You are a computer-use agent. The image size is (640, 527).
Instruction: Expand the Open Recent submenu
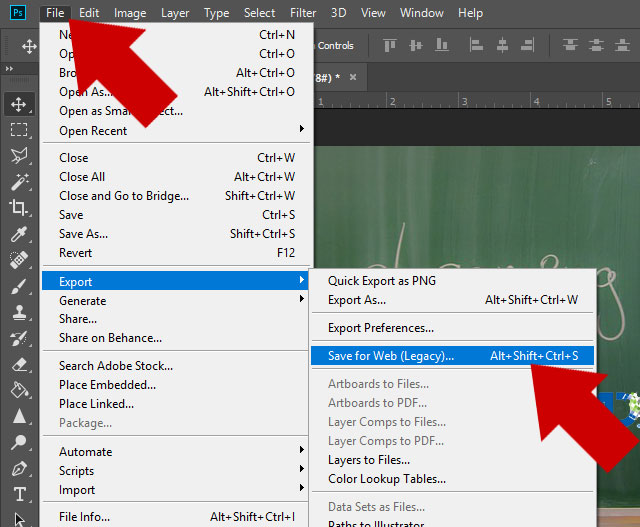pyautogui.click(x=177, y=131)
